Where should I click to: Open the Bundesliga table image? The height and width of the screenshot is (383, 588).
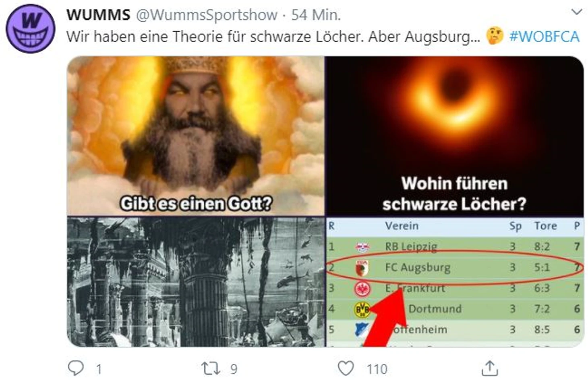[x=455, y=282]
